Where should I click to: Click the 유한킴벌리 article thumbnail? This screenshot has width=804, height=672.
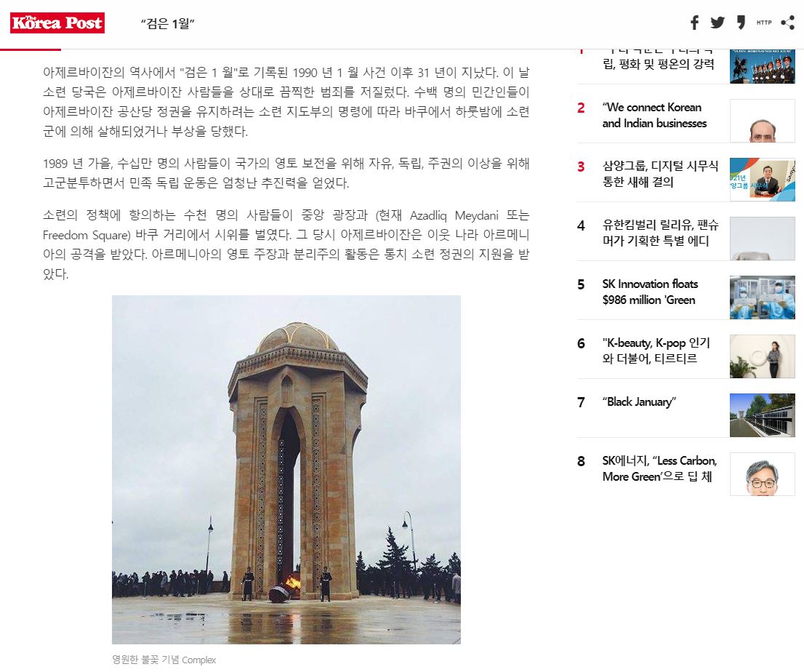pyautogui.click(x=763, y=239)
